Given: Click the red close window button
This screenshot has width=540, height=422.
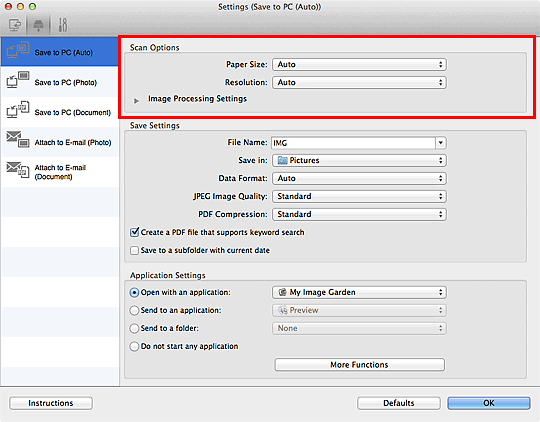Looking at the screenshot, I should pyautogui.click(x=8, y=7).
